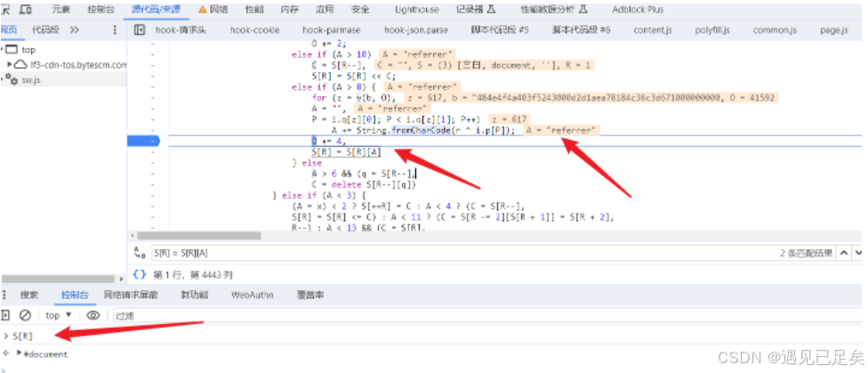Open the 覆盖率 drawer tab
The width and height of the screenshot is (868, 373).
coord(310,295)
